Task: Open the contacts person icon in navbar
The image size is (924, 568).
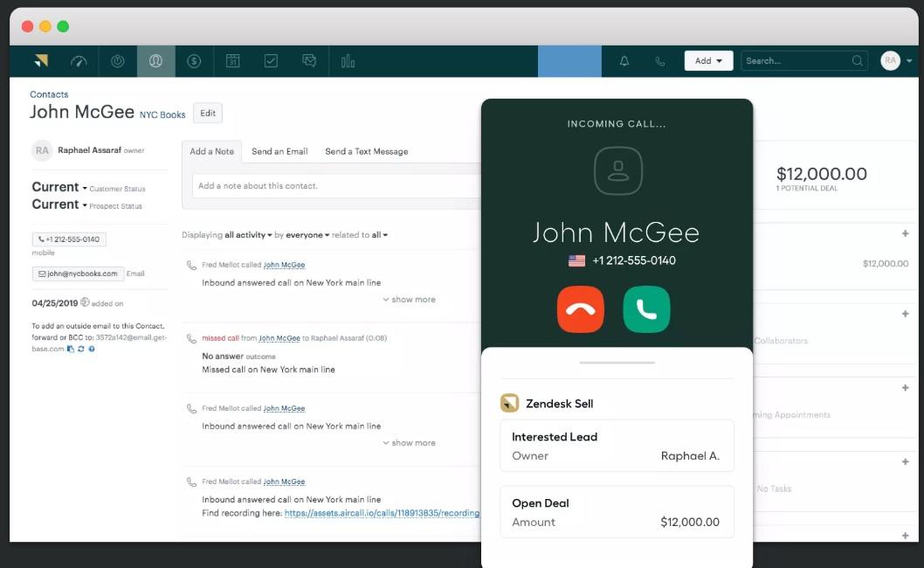Action: pos(155,61)
